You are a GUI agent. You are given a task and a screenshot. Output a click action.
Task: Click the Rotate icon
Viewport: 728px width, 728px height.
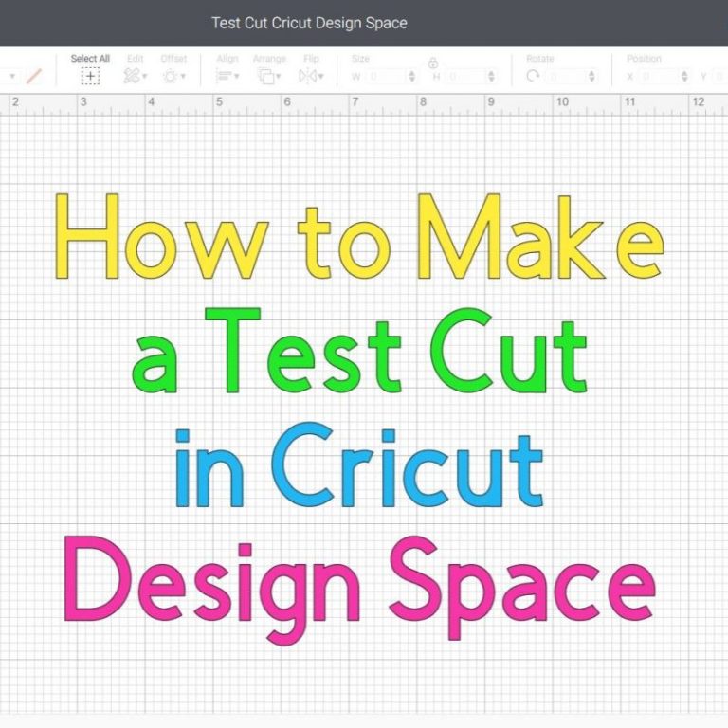coord(533,76)
